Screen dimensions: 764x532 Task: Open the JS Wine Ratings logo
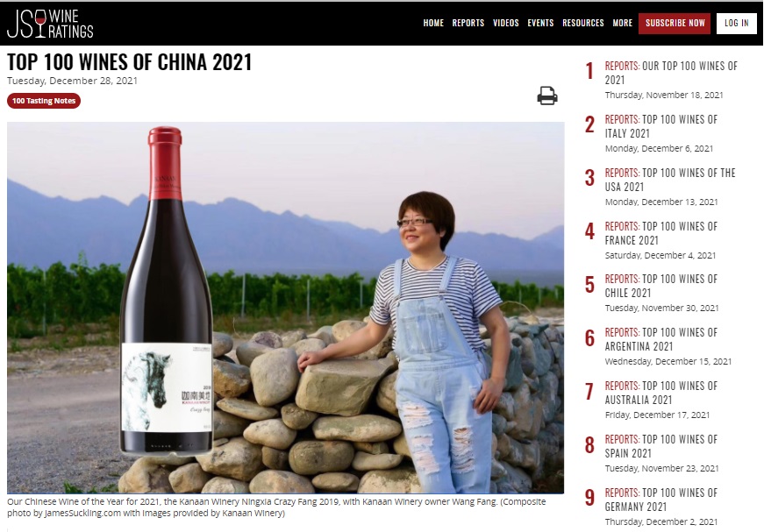[x=50, y=24]
